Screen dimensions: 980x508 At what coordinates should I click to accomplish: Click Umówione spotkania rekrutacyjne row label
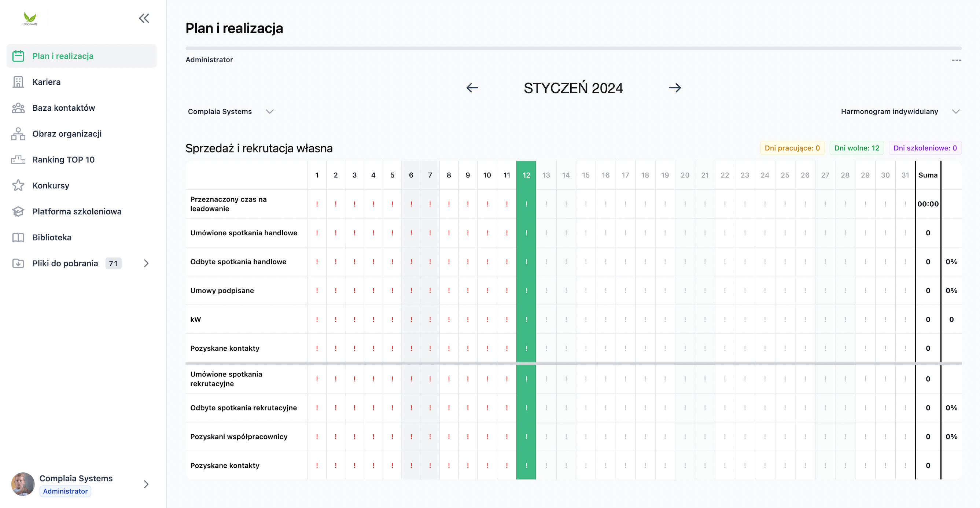coord(226,379)
